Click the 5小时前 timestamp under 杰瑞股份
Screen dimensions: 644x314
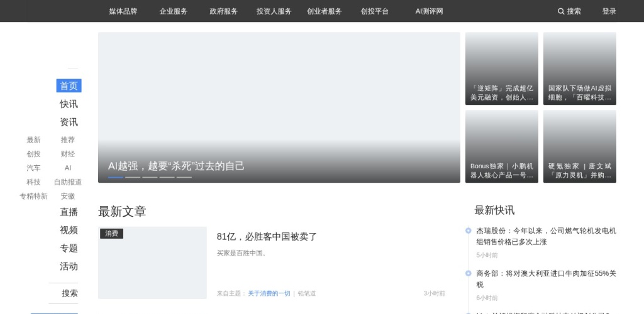(487, 256)
